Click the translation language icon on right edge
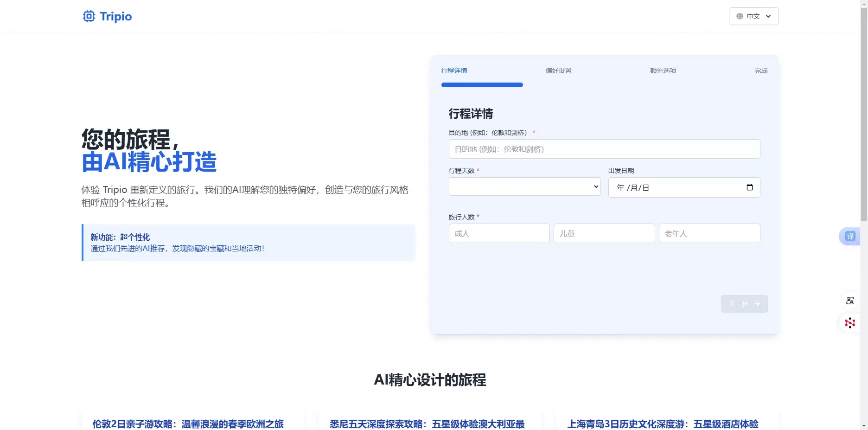 (850, 301)
